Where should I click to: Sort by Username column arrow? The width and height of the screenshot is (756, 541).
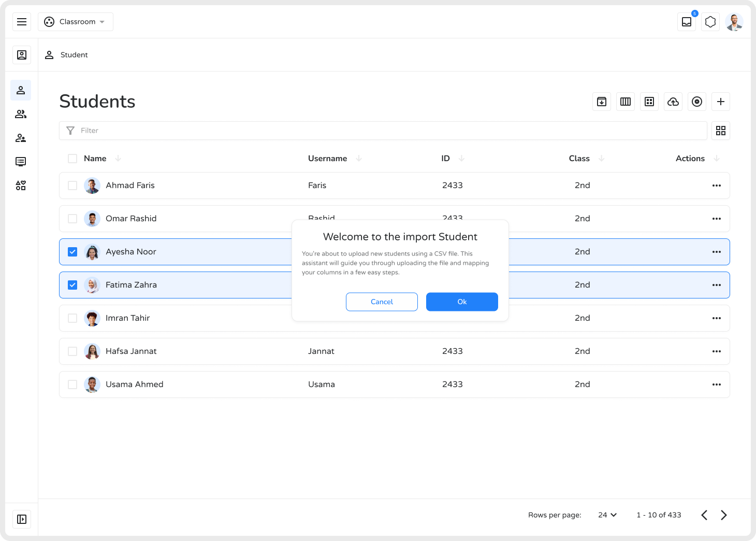359,159
